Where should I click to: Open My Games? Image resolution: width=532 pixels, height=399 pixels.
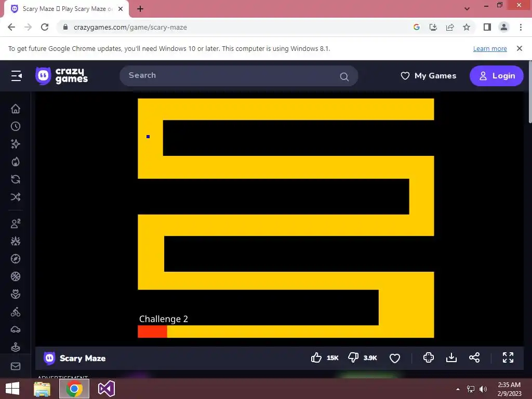point(428,76)
